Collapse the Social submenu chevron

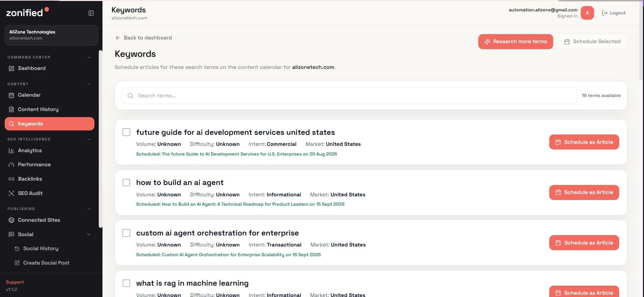(x=89, y=234)
